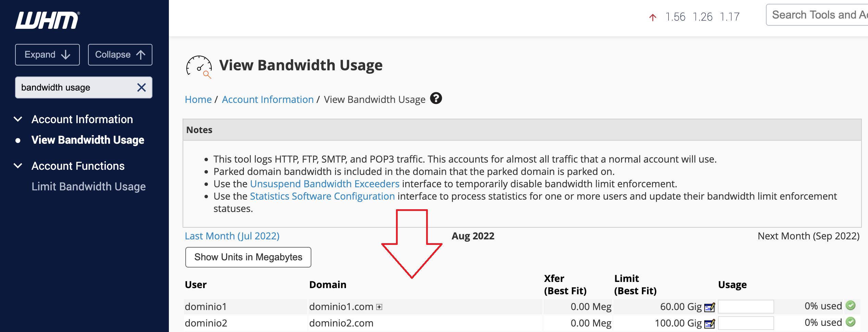Click the Usage column header
868x332 pixels.
click(x=732, y=285)
